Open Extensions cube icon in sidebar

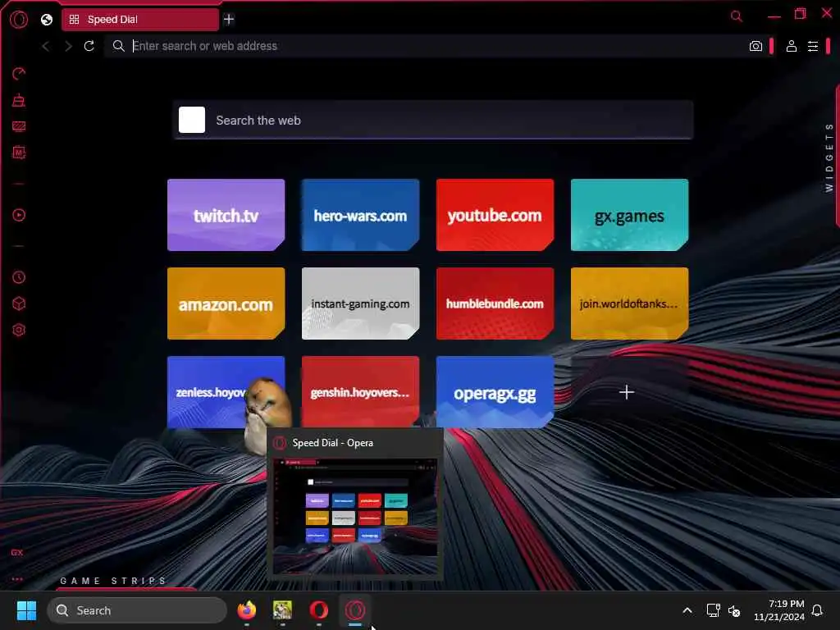[x=19, y=304]
